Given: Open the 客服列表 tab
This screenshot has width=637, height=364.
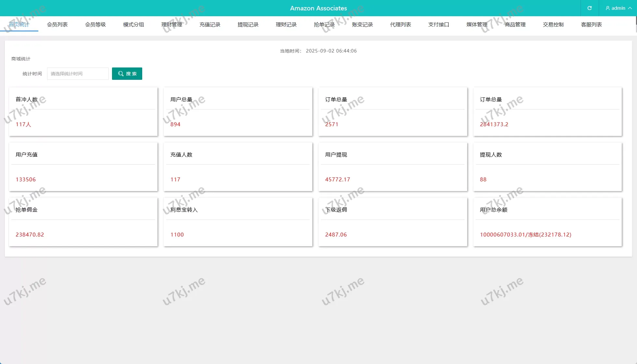Looking at the screenshot, I should click(x=591, y=25).
